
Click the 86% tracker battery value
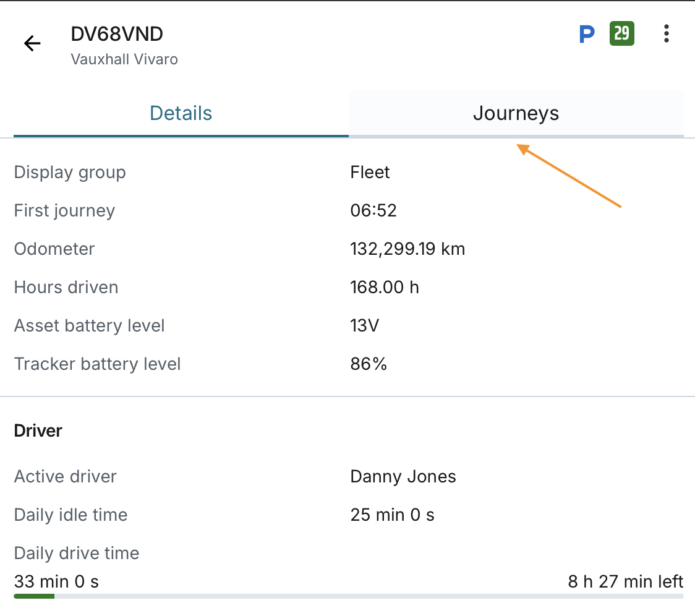pyautogui.click(x=368, y=364)
